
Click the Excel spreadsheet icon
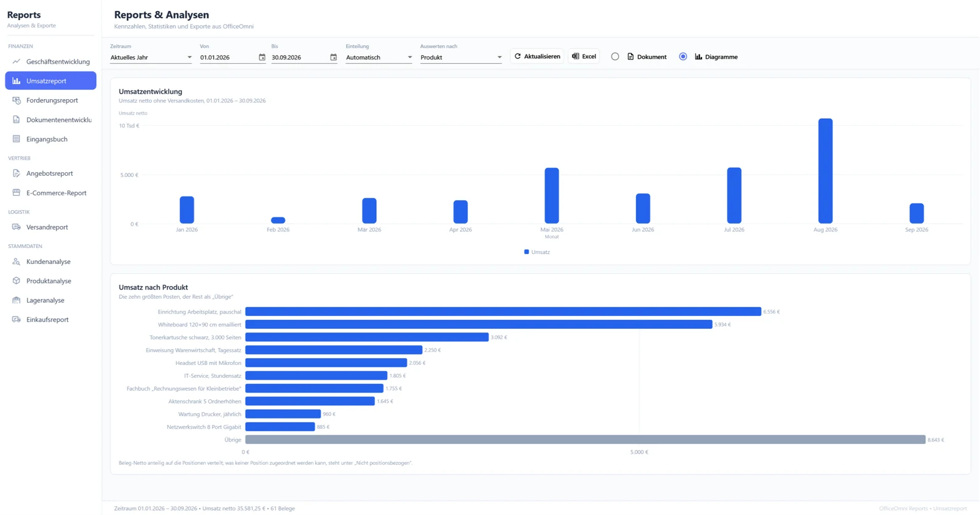[576, 56]
